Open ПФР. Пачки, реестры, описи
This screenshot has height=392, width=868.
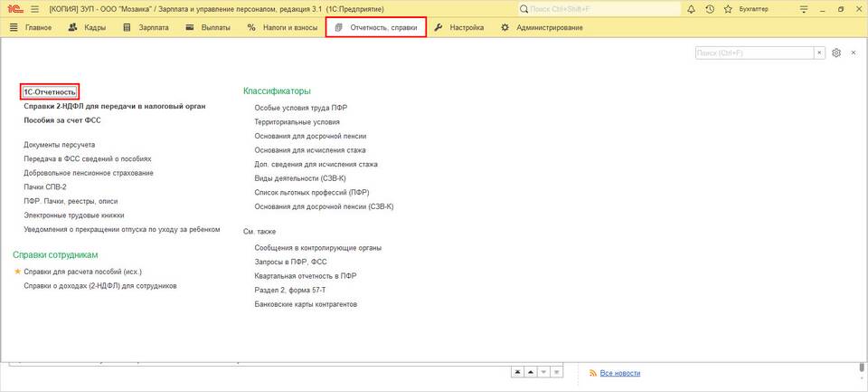[x=71, y=201]
